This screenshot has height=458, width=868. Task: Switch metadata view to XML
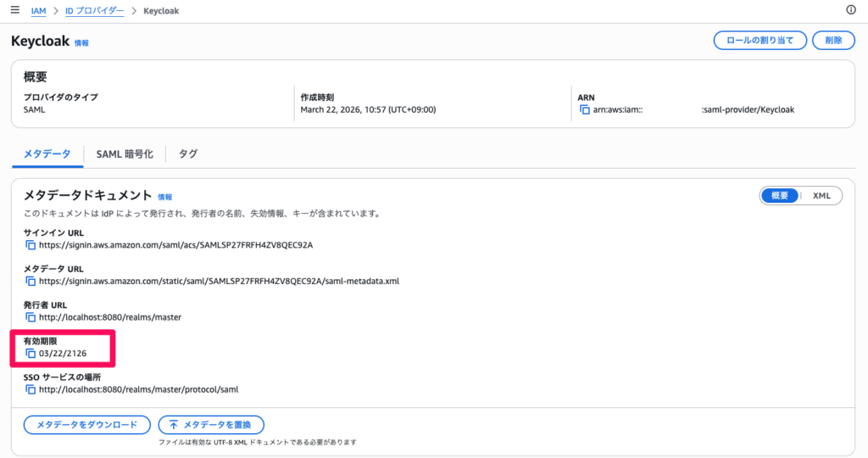(821, 195)
